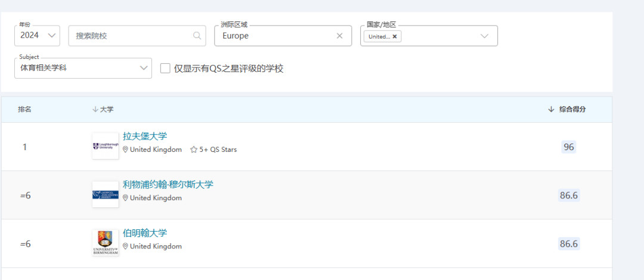The width and height of the screenshot is (644, 280).
Task: Click the 5+ QS Stars star icon
Action: pyautogui.click(x=194, y=150)
